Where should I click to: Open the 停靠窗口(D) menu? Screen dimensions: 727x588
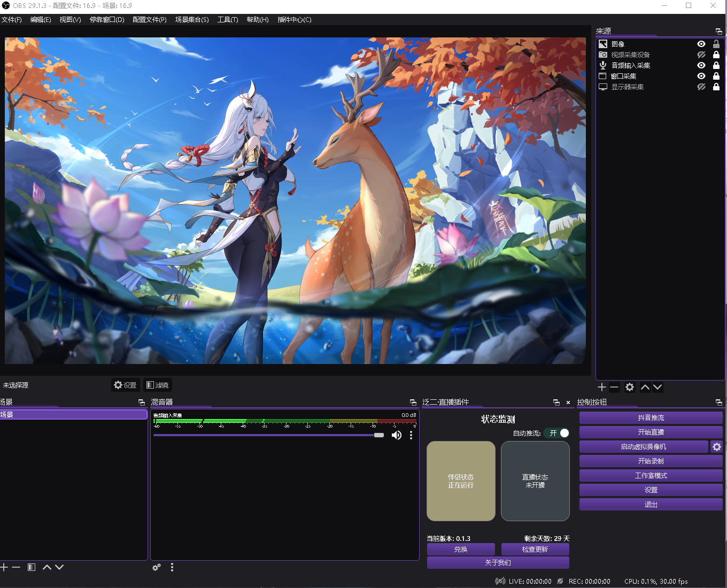pyautogui.click(x=107, y=20)
